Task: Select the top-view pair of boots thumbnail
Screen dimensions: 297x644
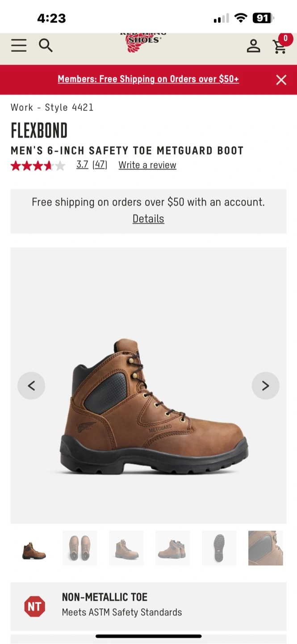Action: (80, 548)
